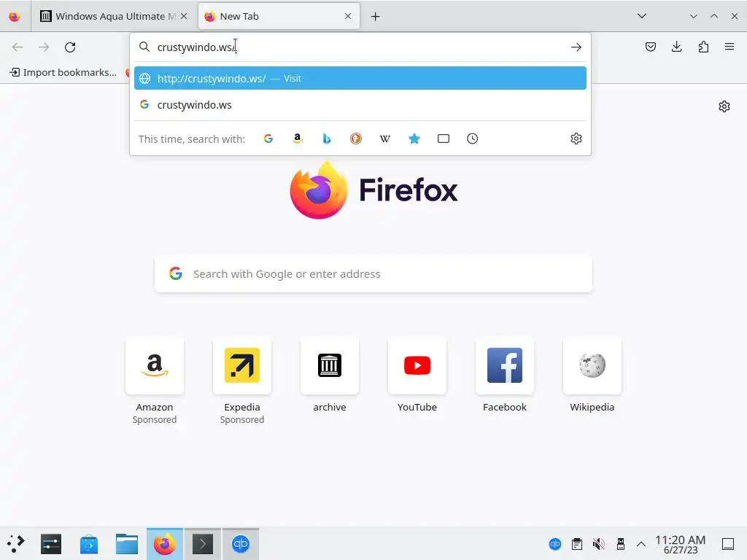Visit http://crustywindo.ws/ suggestion
The height and width of the screenshot is (560, 747).
coord(360,78)
